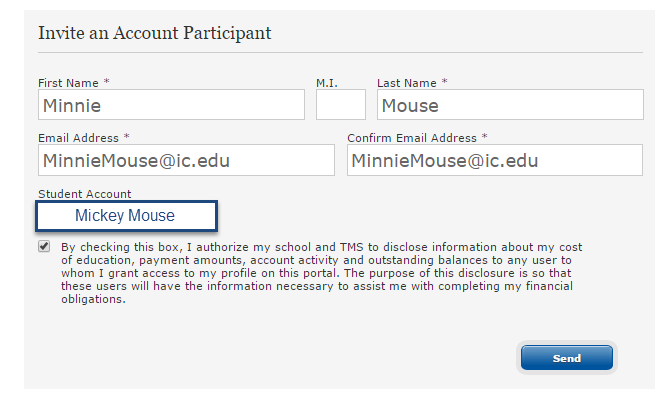Click the asterisk beside First Name
This screenshot has height=397, width=670.
[x=107, y=81]
